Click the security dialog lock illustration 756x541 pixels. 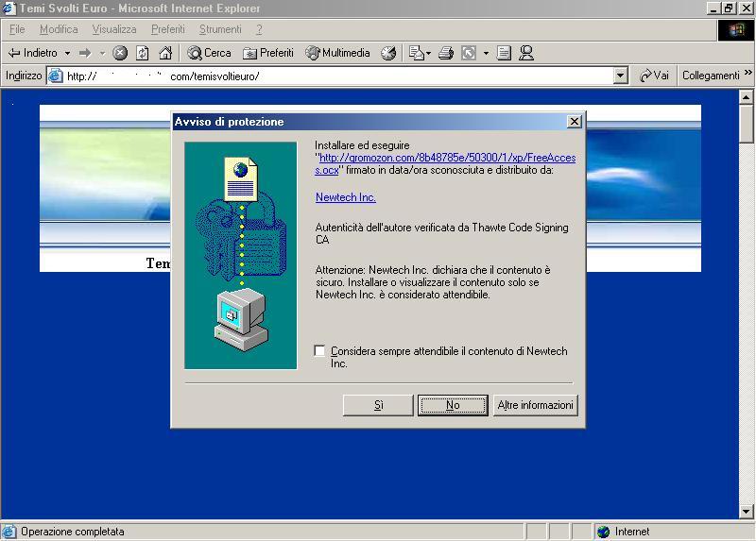point(241,255)
